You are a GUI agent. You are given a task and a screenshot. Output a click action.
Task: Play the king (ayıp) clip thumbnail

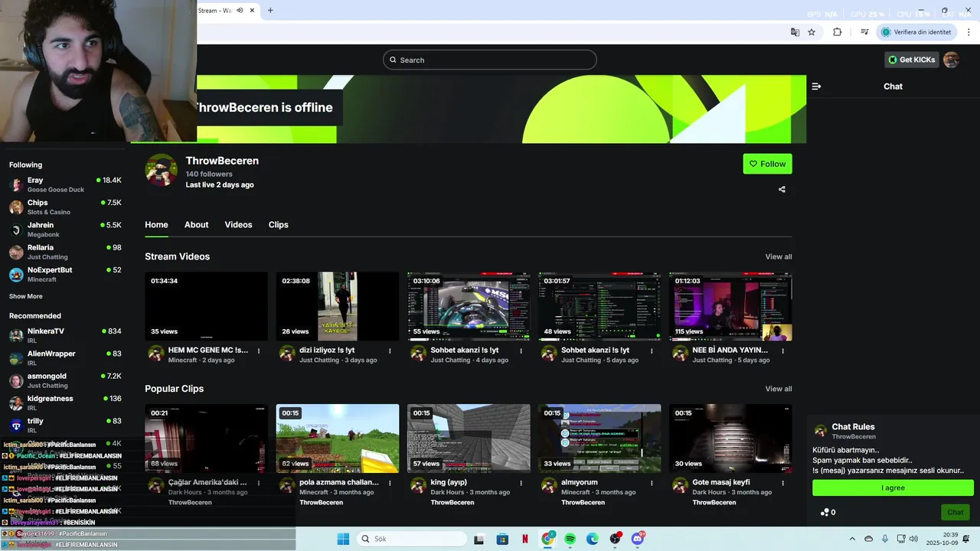[x=469, y=439]
